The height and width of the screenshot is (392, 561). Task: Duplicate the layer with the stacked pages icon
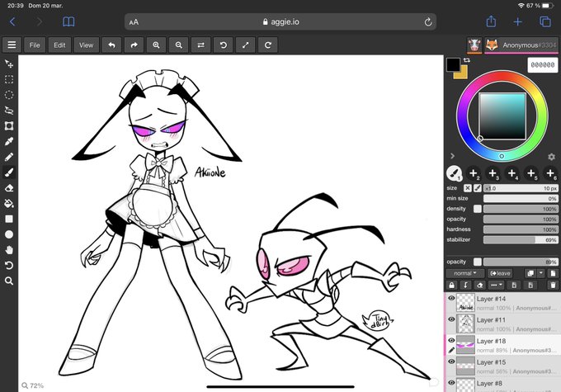pos(530,273)
